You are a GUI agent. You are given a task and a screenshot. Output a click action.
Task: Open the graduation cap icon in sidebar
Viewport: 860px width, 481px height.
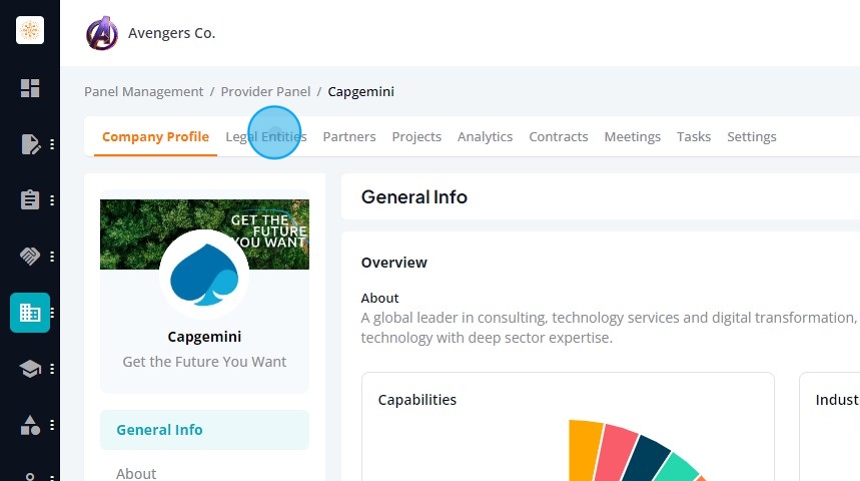(30, 369)
